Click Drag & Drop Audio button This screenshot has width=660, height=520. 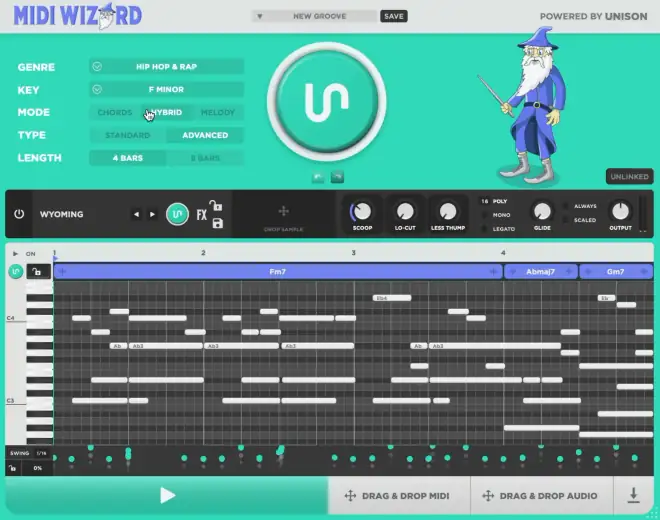tap(540, 496)
